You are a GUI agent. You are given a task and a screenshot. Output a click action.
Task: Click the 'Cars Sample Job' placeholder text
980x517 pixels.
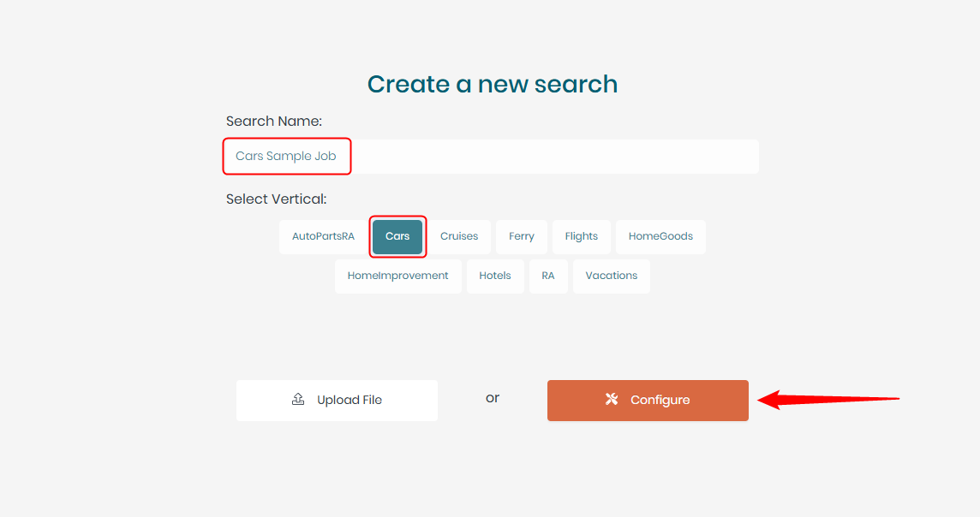[x=286, y=156]
